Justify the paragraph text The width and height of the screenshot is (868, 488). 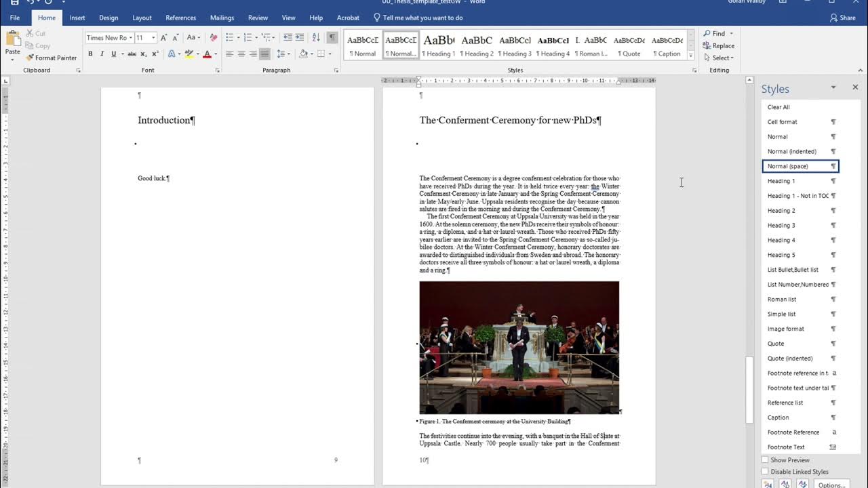point(264,54)
